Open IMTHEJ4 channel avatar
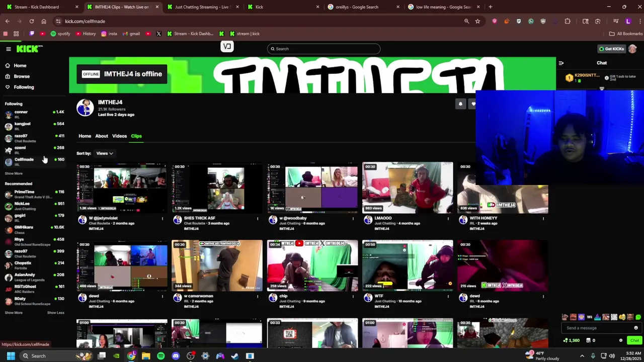Viewport: 644px width, 362px height. pos(85,108)
